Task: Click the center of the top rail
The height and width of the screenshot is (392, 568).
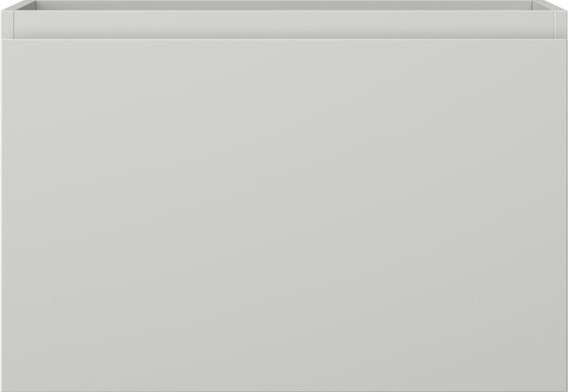Action: click(x=284, y=24)
